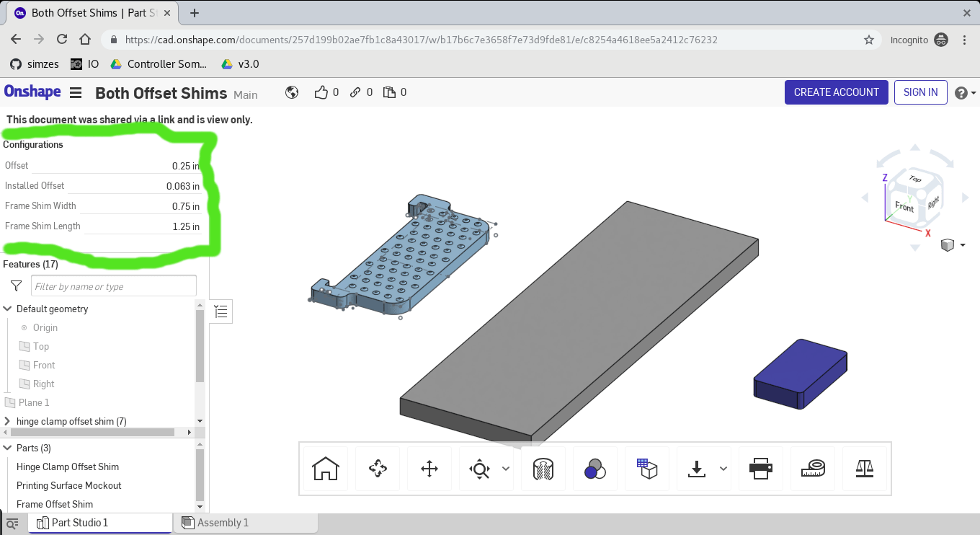
Task: Open the zoom options dropdown arrow
Action: (506, 469)
